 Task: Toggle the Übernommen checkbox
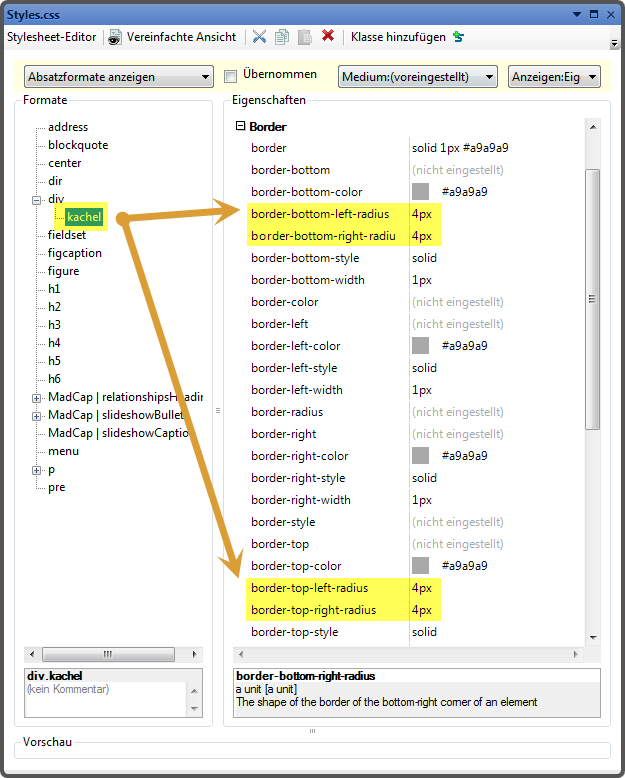point(230,76)
